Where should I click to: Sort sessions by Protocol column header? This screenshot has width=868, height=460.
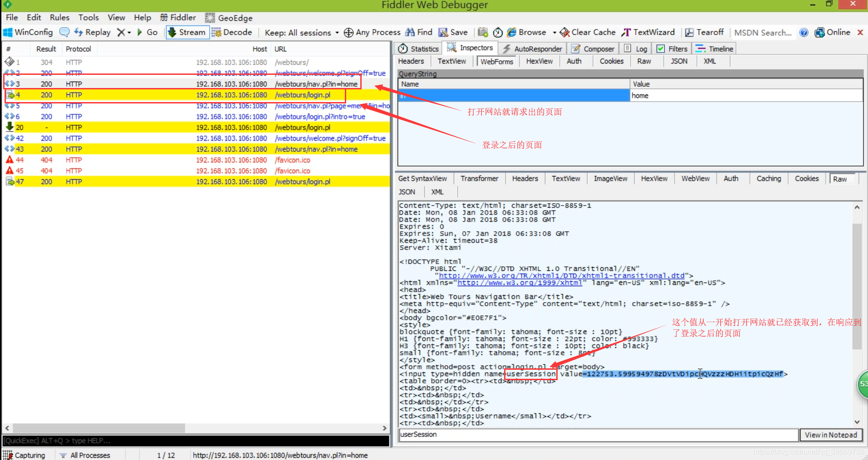(78, 49)
